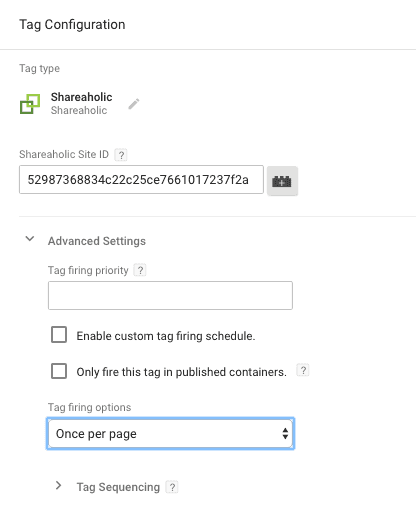Edit tag type with pencil icon
Image resolution: width=416 pixels, height=514 pixels.
(x=134, y=104)
